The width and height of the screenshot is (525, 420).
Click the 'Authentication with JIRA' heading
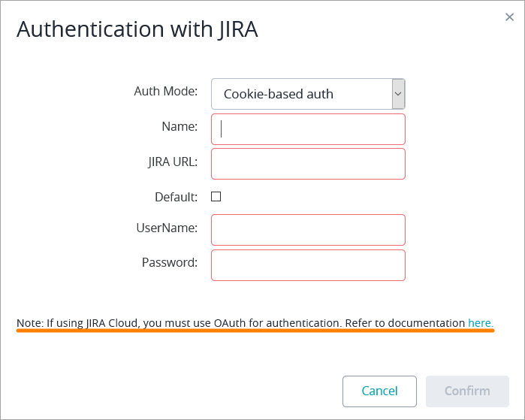coord(137,29)
